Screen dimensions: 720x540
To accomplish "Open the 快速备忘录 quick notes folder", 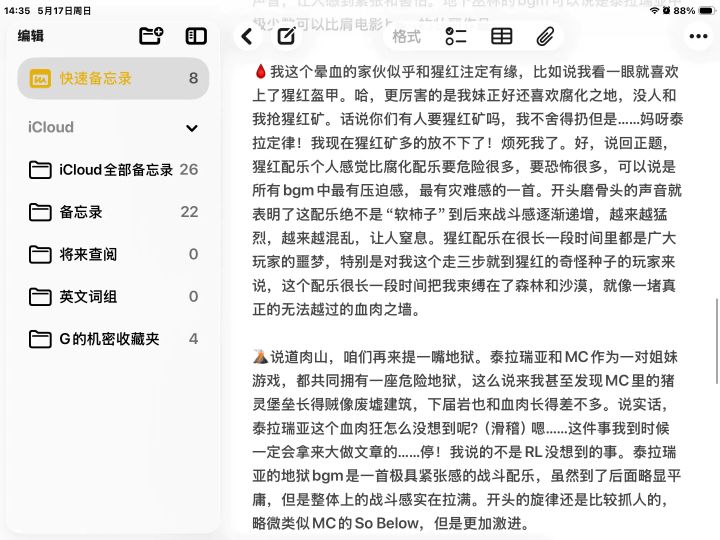I will pyautogui.click(x=113, y=79).
